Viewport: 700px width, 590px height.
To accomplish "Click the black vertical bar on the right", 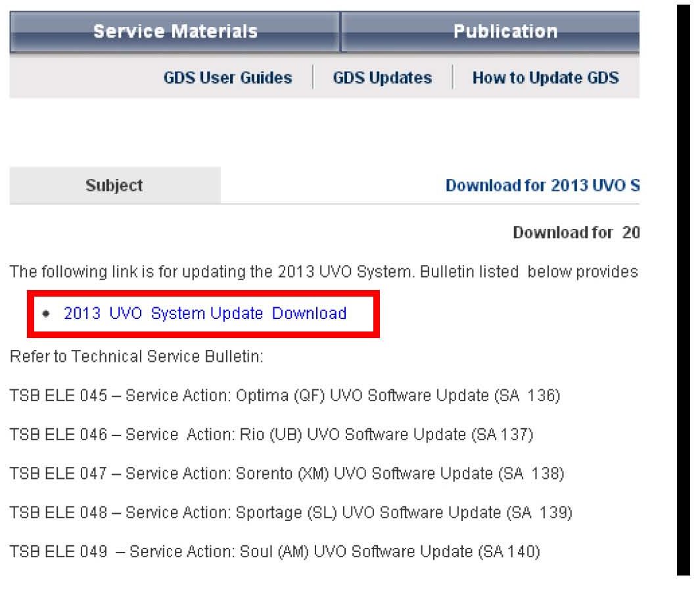I will (x=683, y=289).
